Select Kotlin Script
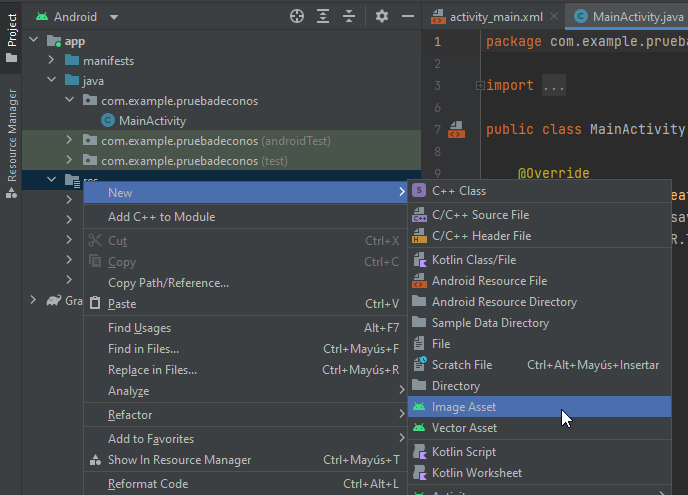Image resolution: width=688 pixels, height=495 pixels. click(540, 452)
